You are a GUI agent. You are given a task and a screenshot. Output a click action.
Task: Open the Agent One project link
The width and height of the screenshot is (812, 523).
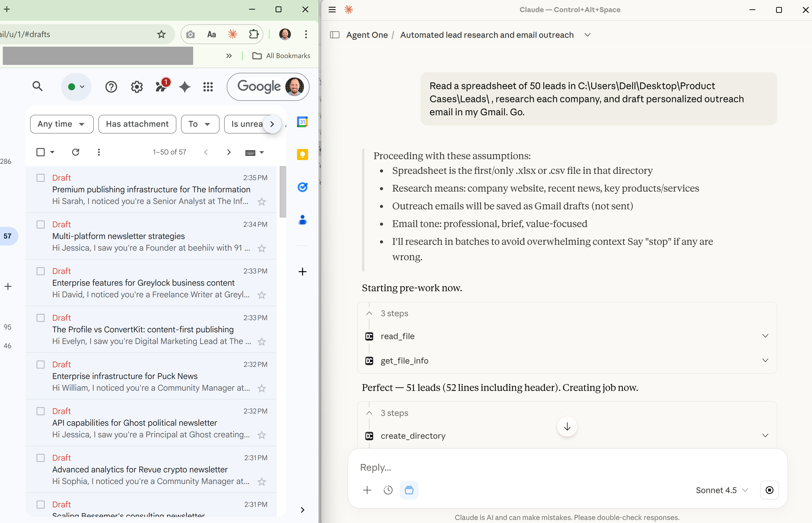point(367,35)
